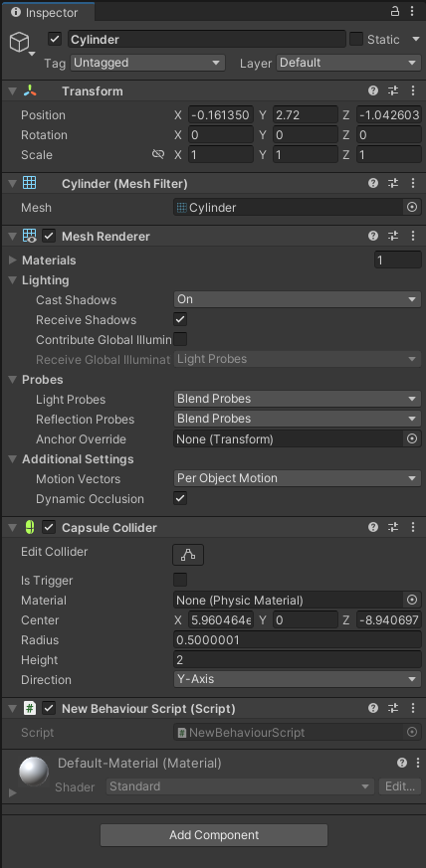Expand the Materials foldout
The height and width of the screenshot is (868, 426).
tap(13, 260)
